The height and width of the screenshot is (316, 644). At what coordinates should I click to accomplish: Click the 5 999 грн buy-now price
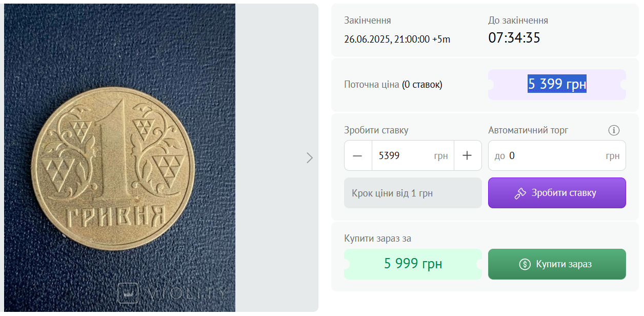413,264
